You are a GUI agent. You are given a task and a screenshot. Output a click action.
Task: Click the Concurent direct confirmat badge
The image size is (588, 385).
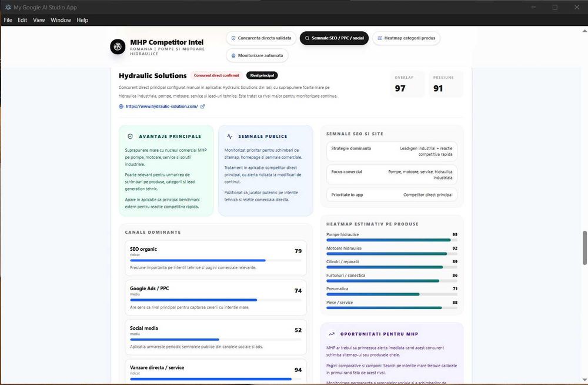[x=216, y=75]
